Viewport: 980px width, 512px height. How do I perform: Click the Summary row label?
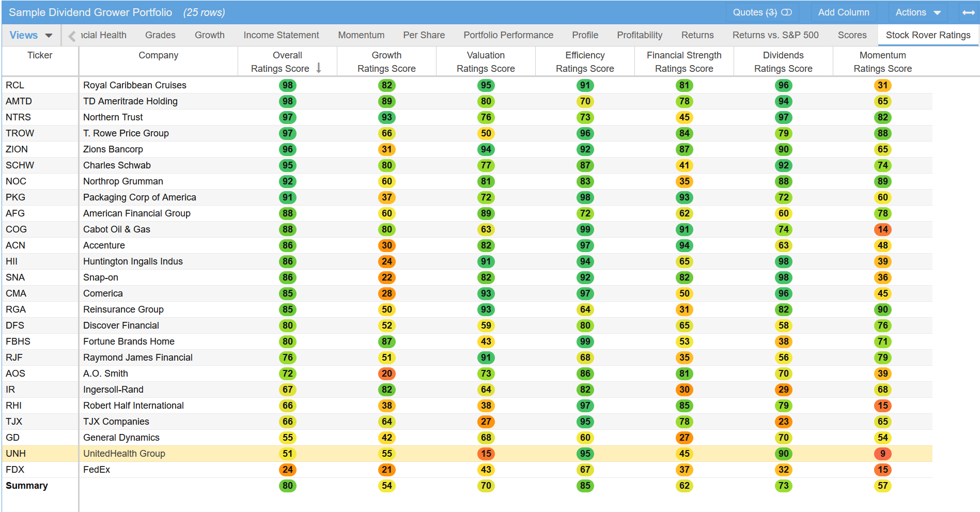coord(26,486)
